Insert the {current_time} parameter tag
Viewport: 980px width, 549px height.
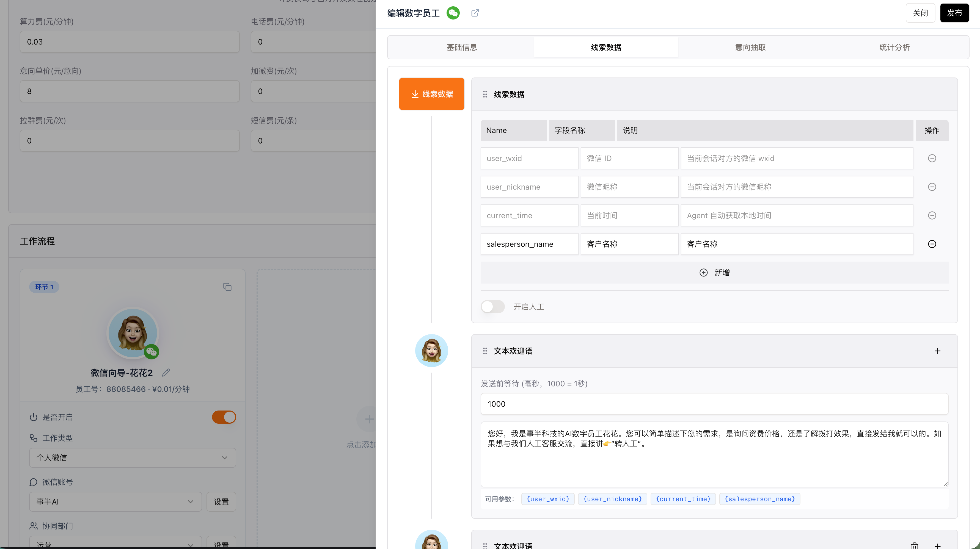pos(683,499)
